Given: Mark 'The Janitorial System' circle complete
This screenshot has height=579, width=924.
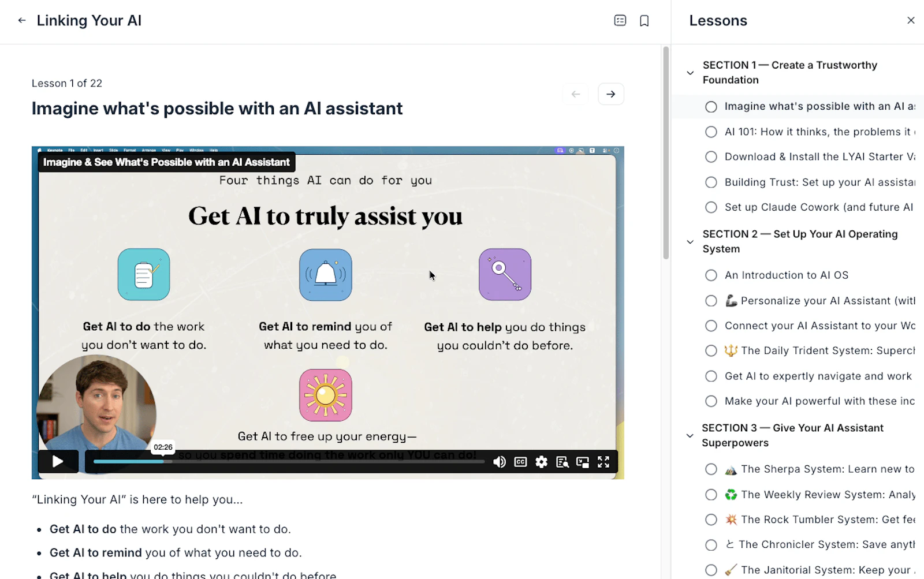Looking at the screenshot, I should pyautogui.click(x=711, y=570).
